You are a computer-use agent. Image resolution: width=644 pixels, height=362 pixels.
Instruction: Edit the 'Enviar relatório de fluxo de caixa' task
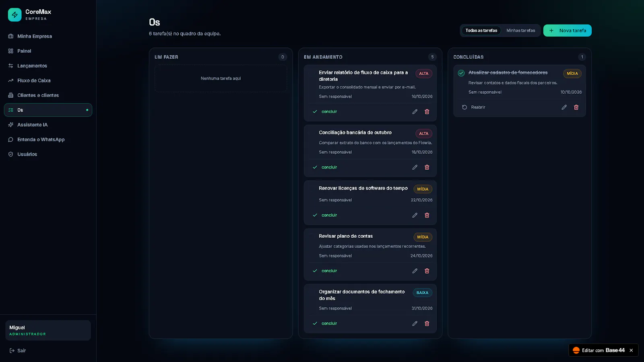coord(415,112)
